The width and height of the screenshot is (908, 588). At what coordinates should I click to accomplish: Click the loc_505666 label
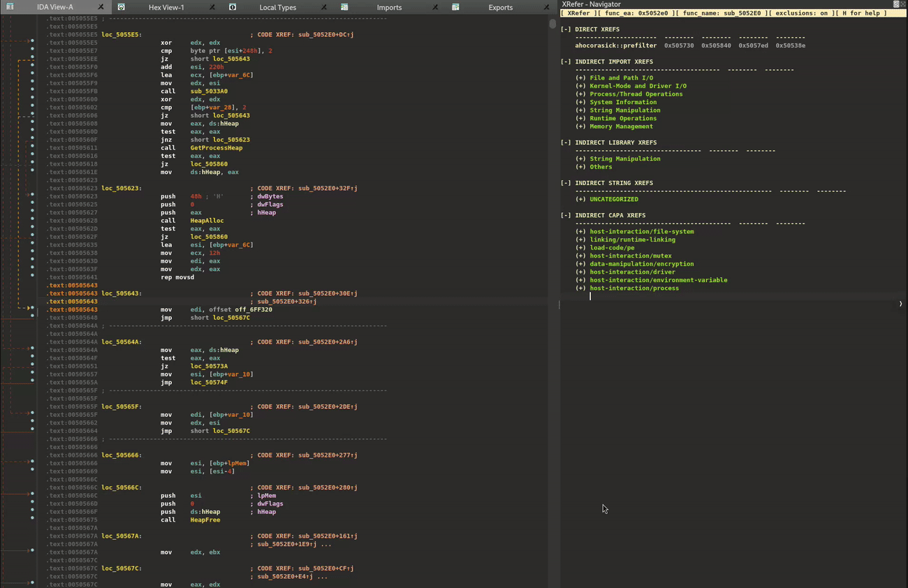(122, 455)
